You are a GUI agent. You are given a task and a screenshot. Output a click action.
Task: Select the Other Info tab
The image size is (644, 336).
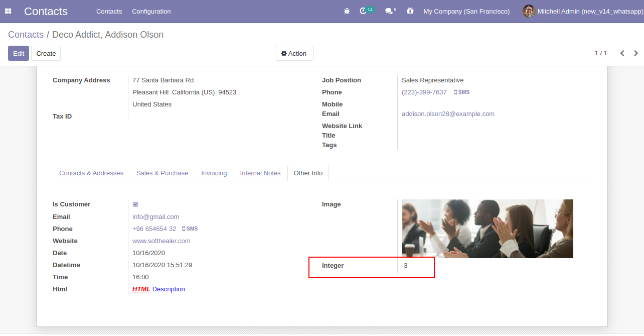click(308, 173)
